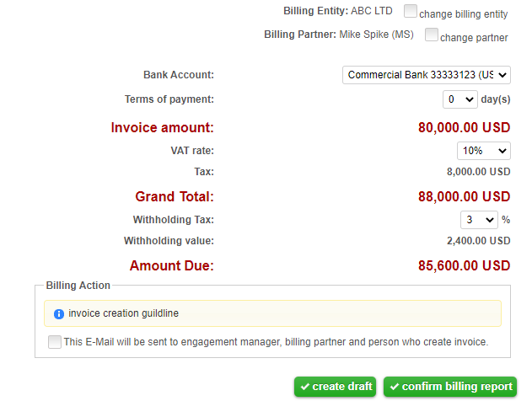Click the checkmark icon on create draft

point(304,387)
